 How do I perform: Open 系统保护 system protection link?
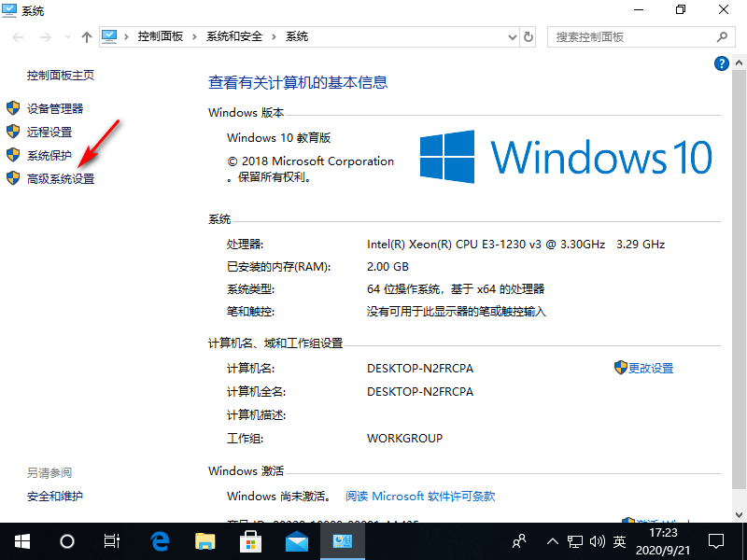(49, 156)
